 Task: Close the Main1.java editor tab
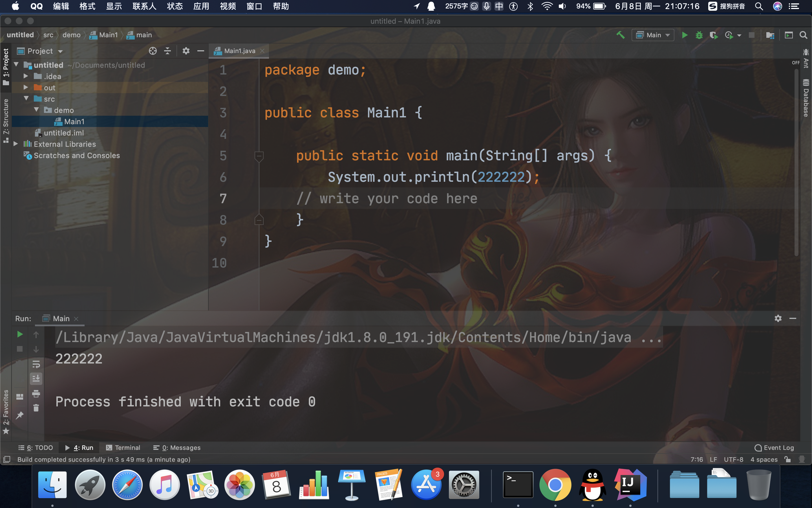tap(262, 51)
